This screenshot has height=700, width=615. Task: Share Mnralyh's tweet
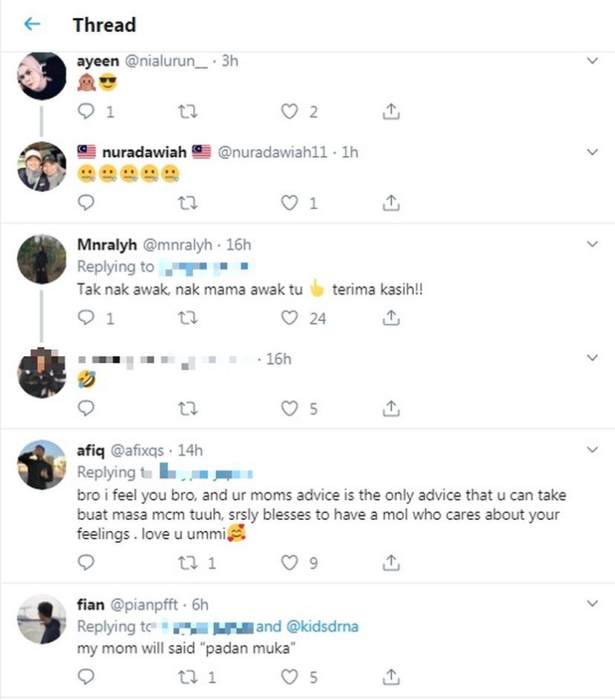point(391,318)
